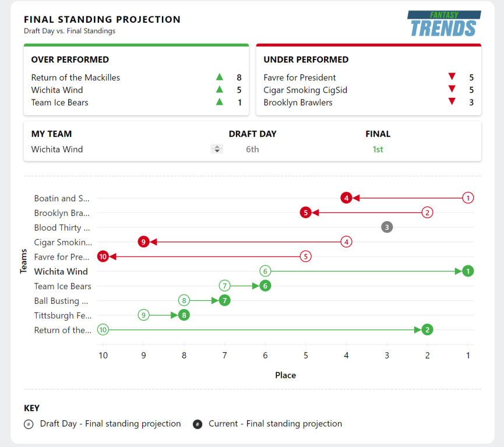This screenshot has width=504, height=447.
Task: Click Favre for President in Under Performed list
Action: [x=299, y=77]
